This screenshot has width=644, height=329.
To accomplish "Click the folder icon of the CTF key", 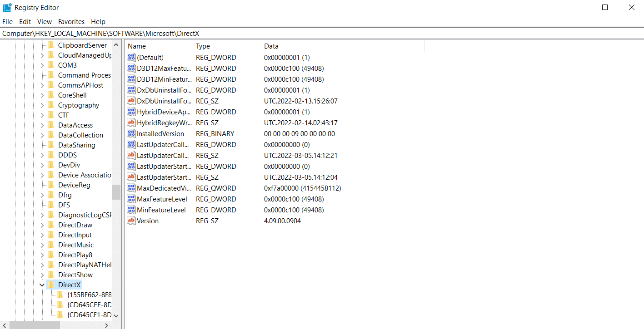I will coord(51,115).
